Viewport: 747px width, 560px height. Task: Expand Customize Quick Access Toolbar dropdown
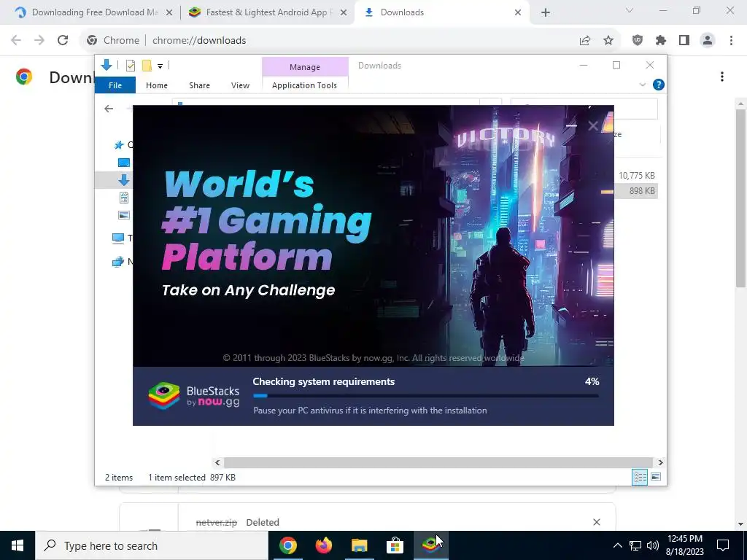[160, 66]
